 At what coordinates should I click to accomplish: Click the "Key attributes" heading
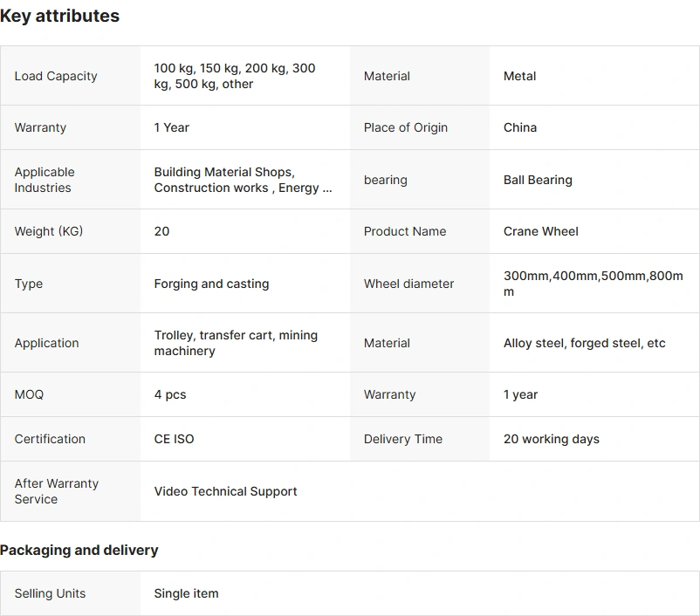click(x=59, y=16)
